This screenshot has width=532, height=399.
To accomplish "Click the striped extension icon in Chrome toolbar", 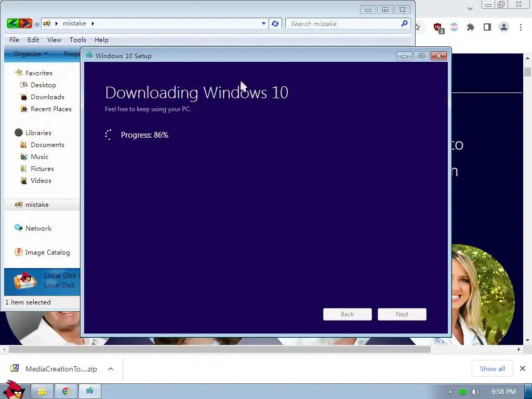I will (454, 27).
